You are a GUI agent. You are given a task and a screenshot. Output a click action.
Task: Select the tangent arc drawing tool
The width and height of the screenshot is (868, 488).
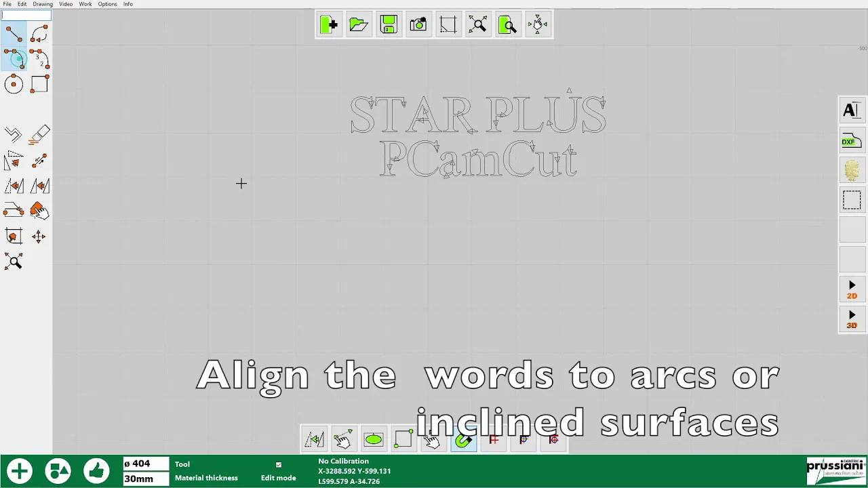pos(14,59)
